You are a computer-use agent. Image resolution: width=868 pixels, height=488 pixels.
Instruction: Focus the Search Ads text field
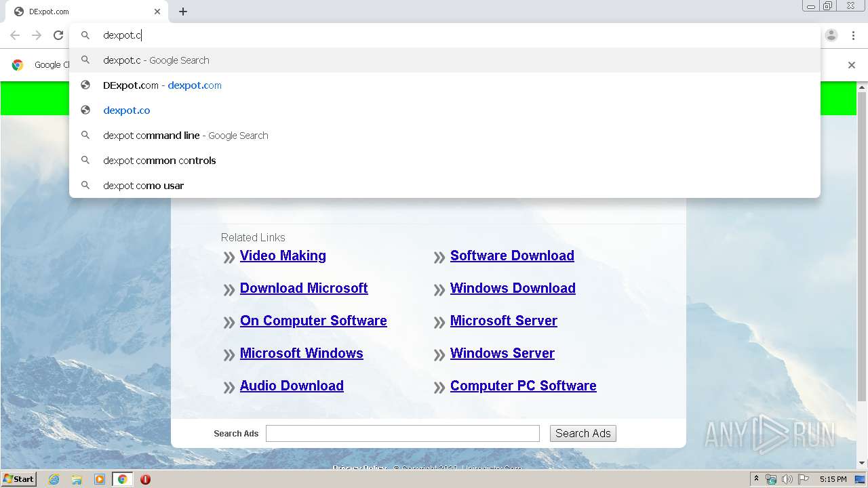[403, 433]
